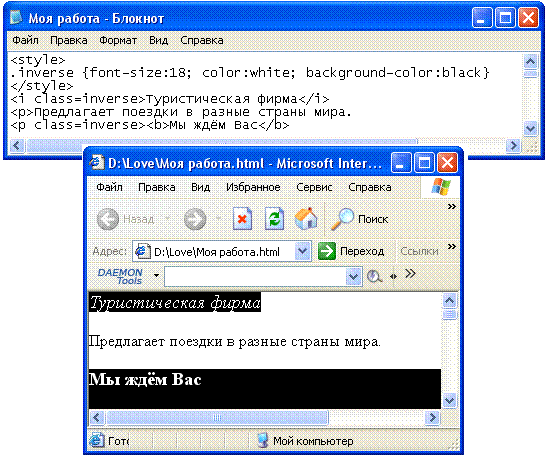Click the DAEMON Tools logo
The height and width of the screenshot is (461, 551).
120,277
